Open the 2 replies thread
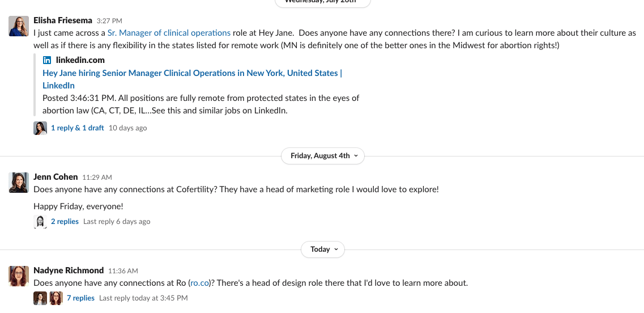 point(65,222)
